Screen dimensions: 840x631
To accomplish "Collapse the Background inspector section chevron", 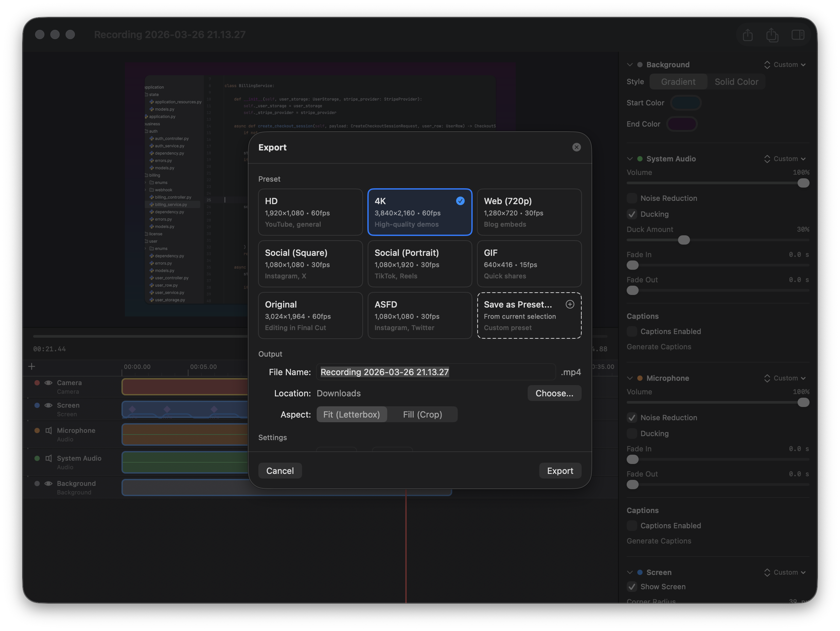I will 630,65.
